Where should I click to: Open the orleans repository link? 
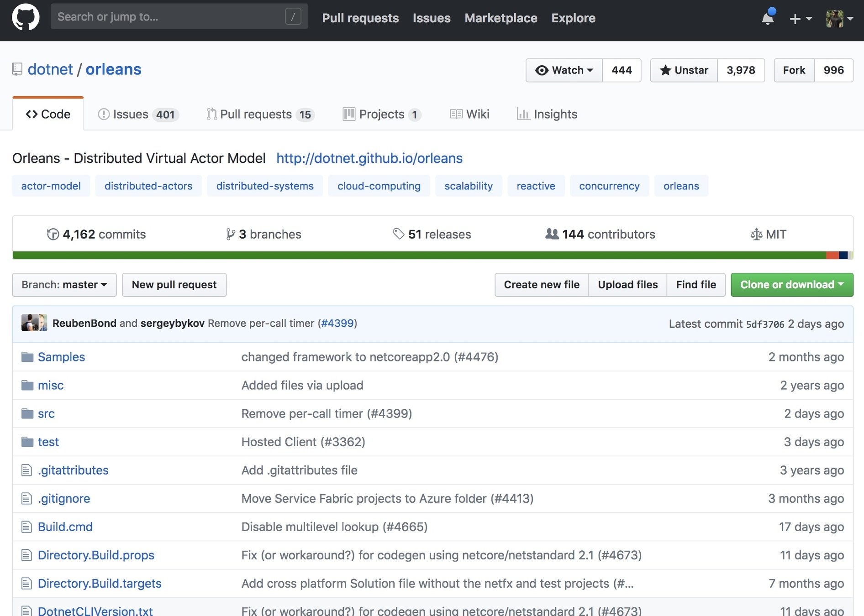click(113, 69)
